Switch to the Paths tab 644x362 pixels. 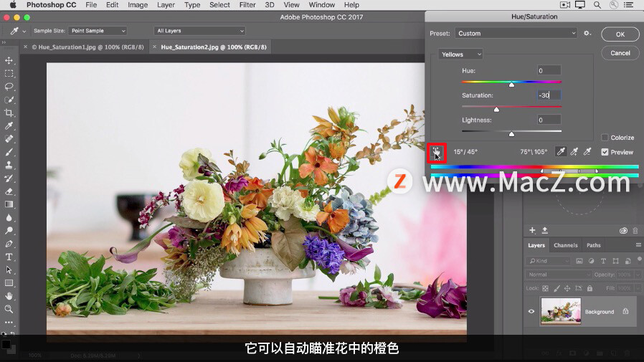click(x=594, y=245)
